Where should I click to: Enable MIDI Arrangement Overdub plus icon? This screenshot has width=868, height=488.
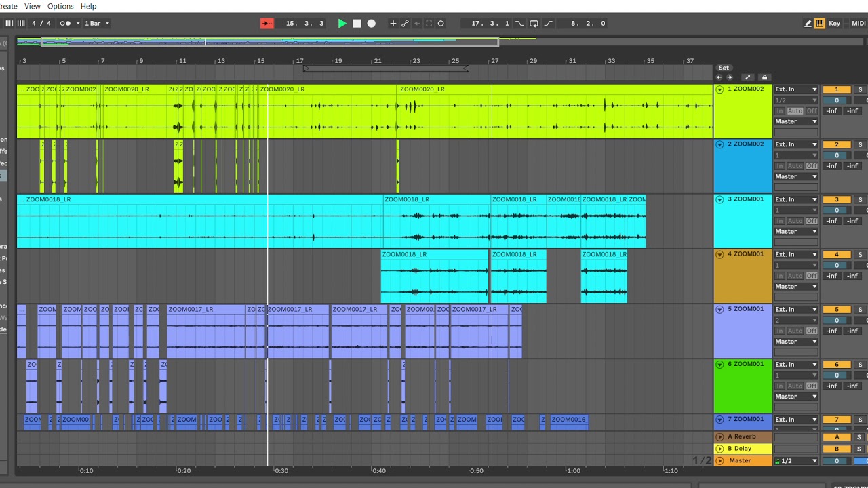[393, 23]
